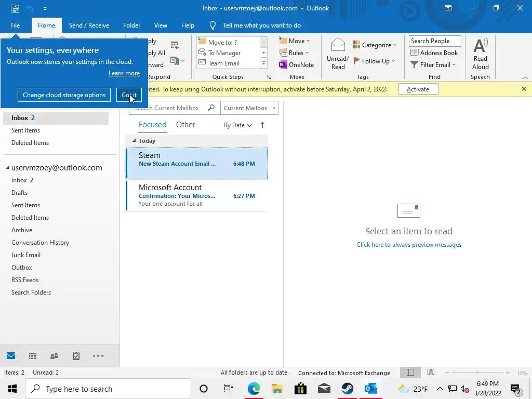Click the Got it button

coord(129,95)
